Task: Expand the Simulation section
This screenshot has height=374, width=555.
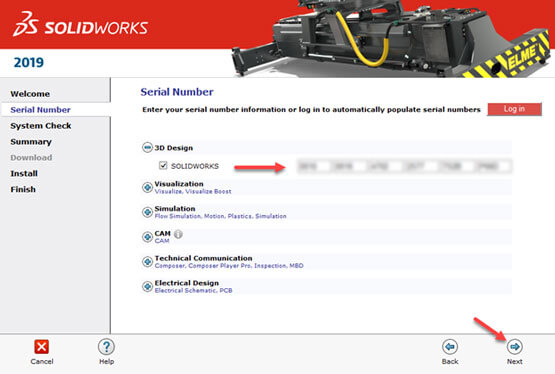Action: coord(147,212)
